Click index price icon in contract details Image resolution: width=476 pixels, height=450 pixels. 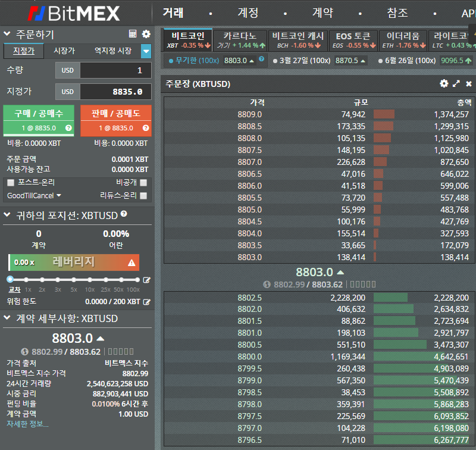[x=24, y=352]
